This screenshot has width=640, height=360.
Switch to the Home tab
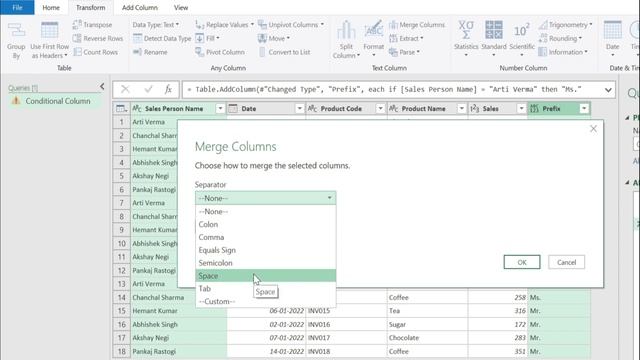51,7
